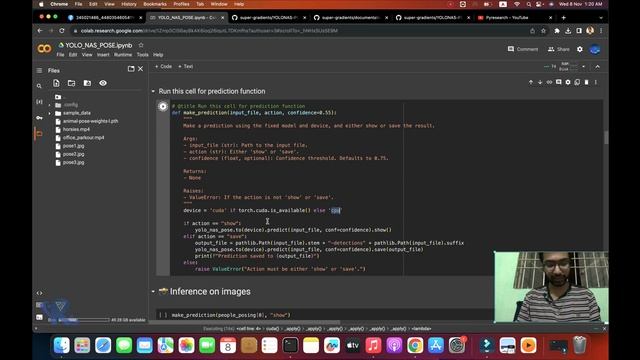Open Terminal from the Dock
This screenshot has height=360, width=640.
click(290, 346)
